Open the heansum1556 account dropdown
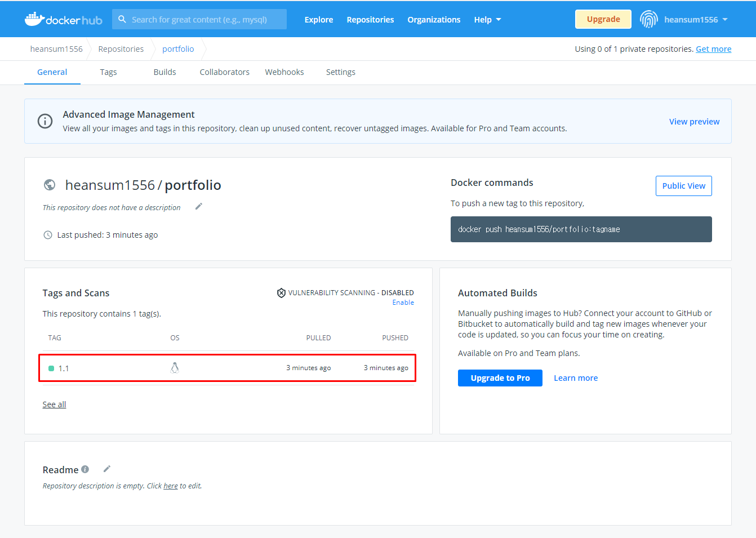The height and width of the screenshot is (538, 756). [x=696, y=20]
